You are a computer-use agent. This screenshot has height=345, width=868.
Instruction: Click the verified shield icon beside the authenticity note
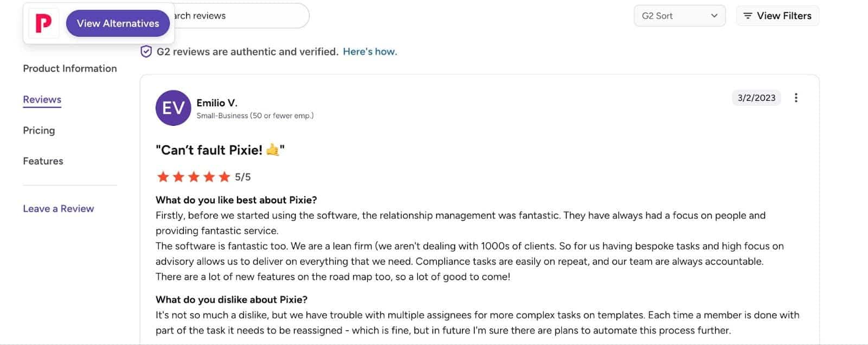tap(145, 51)
